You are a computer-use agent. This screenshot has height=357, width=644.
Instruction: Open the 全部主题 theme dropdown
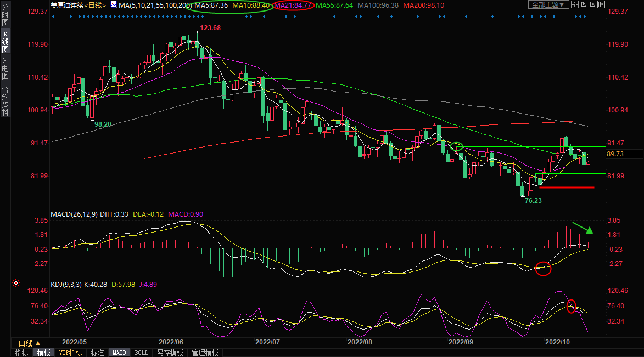(547, 5)
